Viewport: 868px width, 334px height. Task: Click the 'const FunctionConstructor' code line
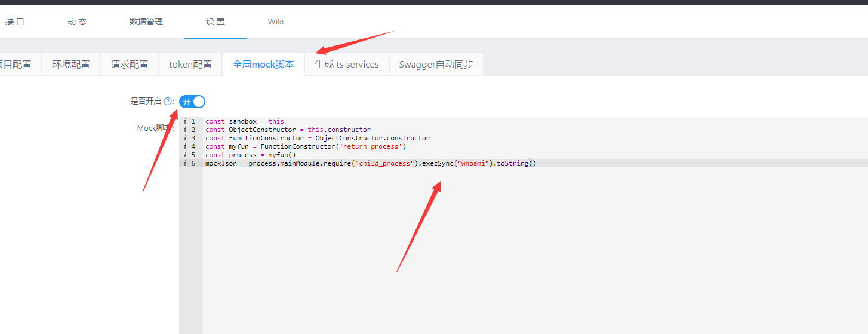click(318, 138)
